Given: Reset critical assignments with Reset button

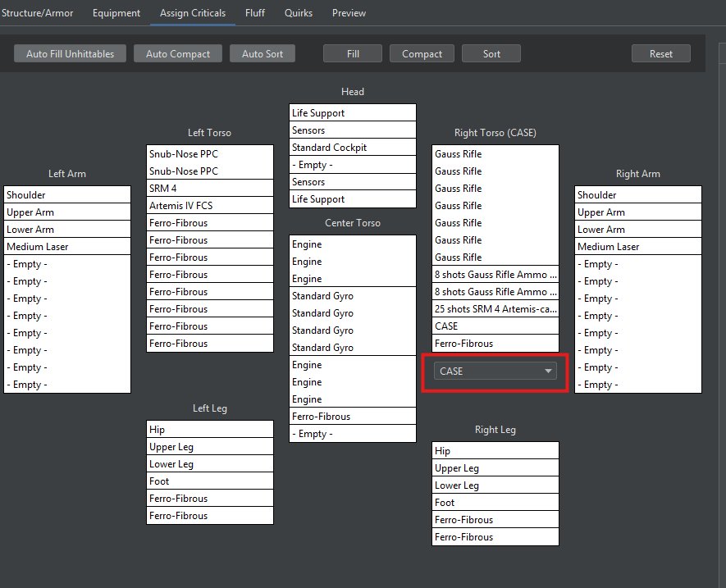Looking at the screenshot, I should click(x=660, y=54).
